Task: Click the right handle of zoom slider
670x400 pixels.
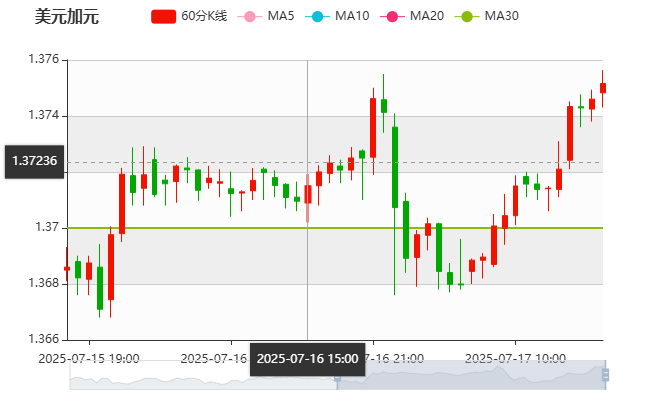Action: (x=605, y=375)
